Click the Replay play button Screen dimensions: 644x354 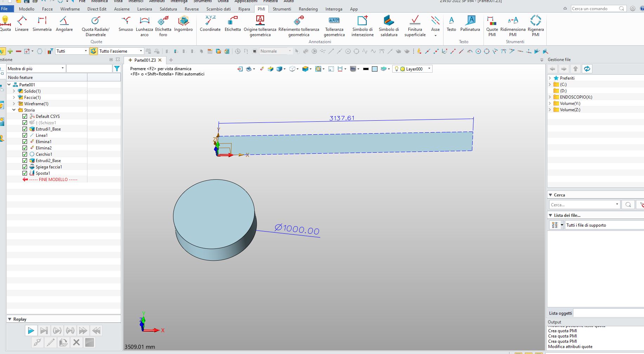[x=31, y=330]
